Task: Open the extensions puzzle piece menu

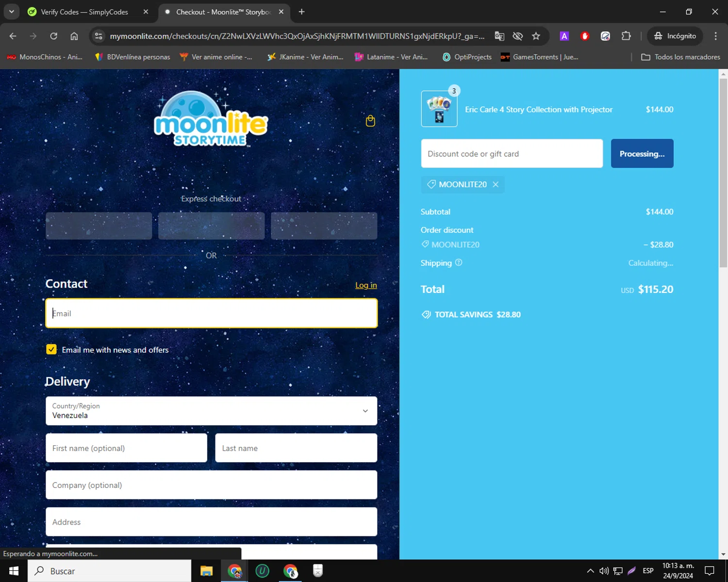Action: pyautogui.click(x=626, y=36)
